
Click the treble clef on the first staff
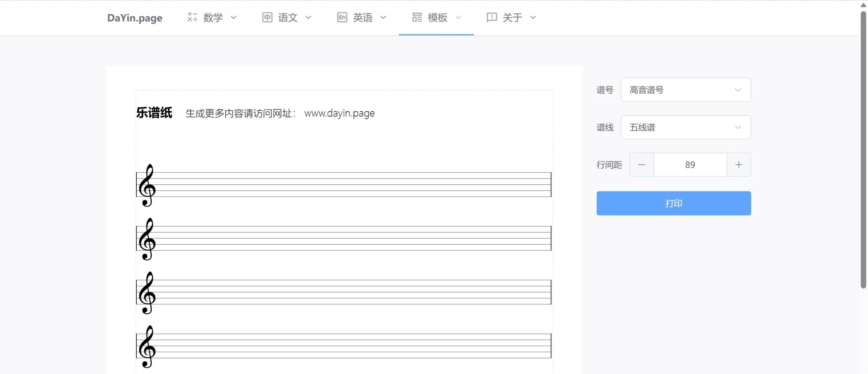[x=147, y=185]
